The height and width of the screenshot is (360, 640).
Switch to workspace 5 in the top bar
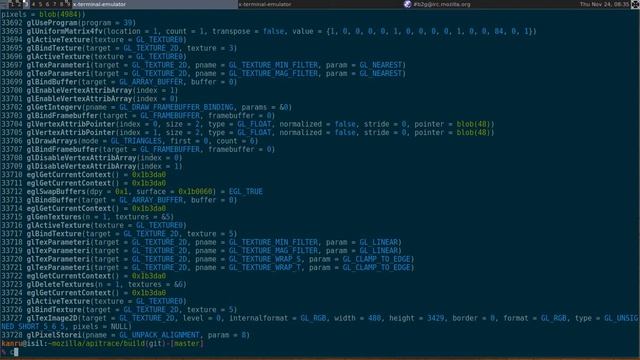click(x=40, y=4)
